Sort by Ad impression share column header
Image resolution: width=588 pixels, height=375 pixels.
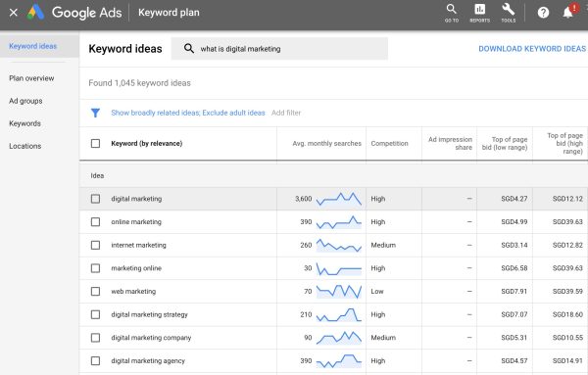click(x=450, y=144)
